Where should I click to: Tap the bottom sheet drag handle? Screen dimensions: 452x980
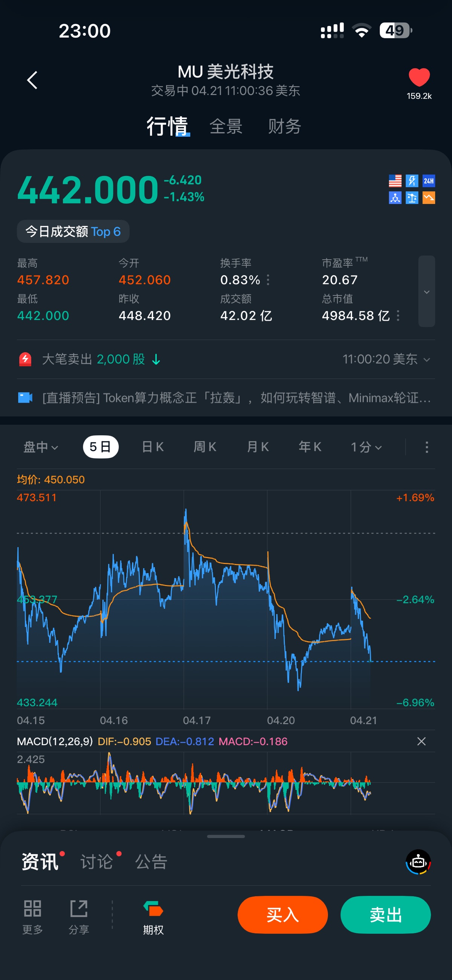pyautogui.click(x=226, y=836)
